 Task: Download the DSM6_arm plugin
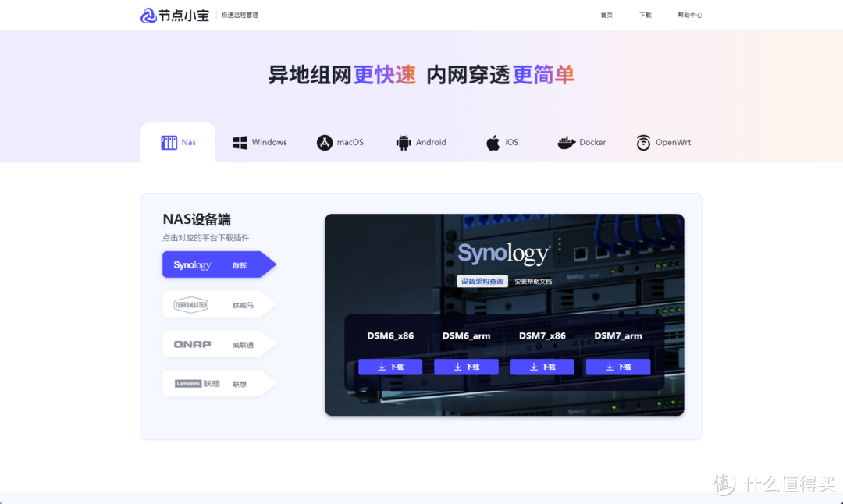point(466,366)
